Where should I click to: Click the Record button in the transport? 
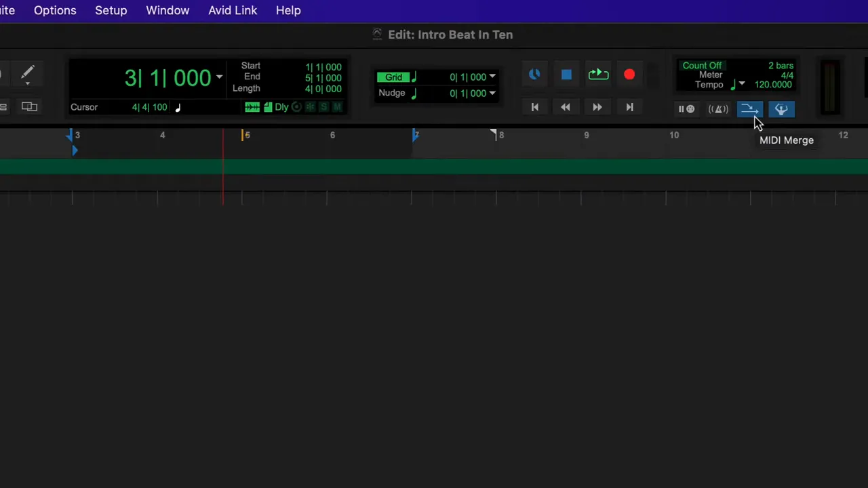[x=629, y=75]
